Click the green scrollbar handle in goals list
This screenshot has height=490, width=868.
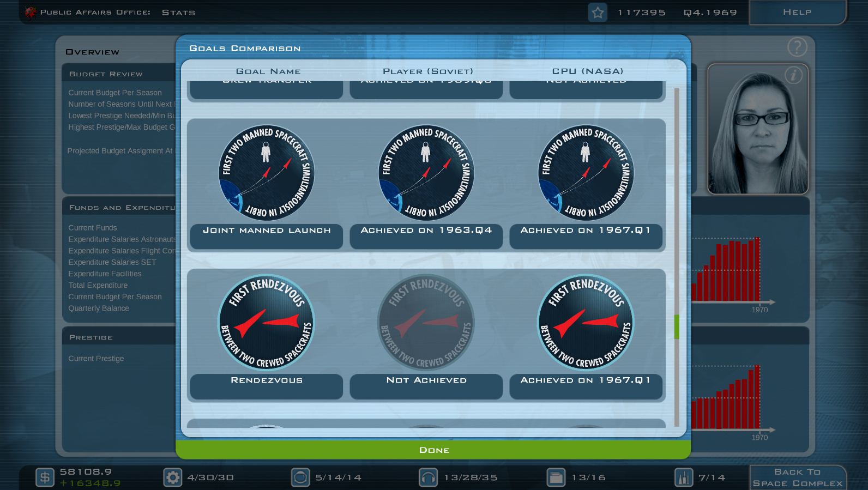(677, 326)
